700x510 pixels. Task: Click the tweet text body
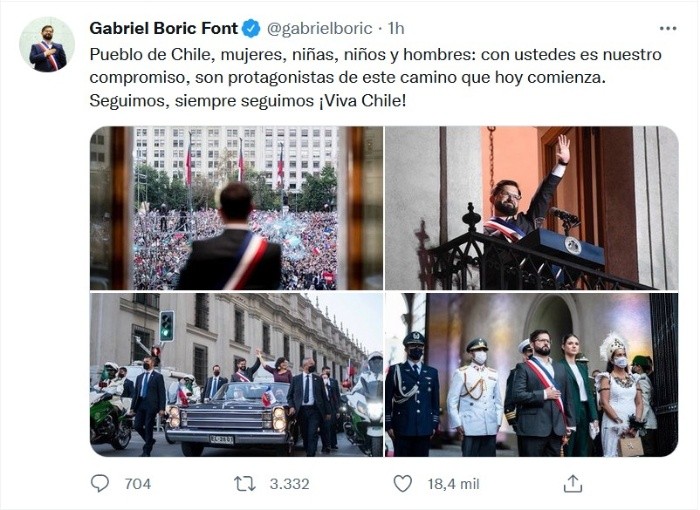pyautogui.click(x=375, y=78)
